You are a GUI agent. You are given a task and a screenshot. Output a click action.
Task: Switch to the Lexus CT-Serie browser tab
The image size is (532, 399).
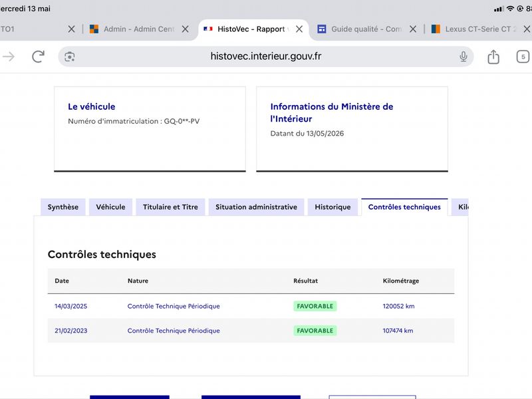coord(475,29)
